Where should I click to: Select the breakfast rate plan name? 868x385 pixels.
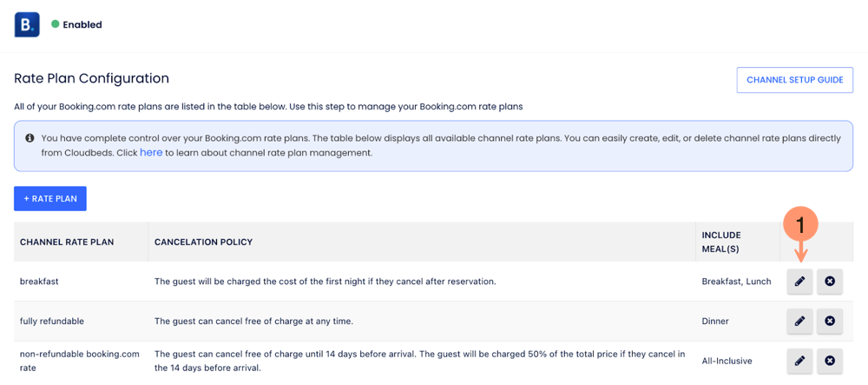(39, 282)
